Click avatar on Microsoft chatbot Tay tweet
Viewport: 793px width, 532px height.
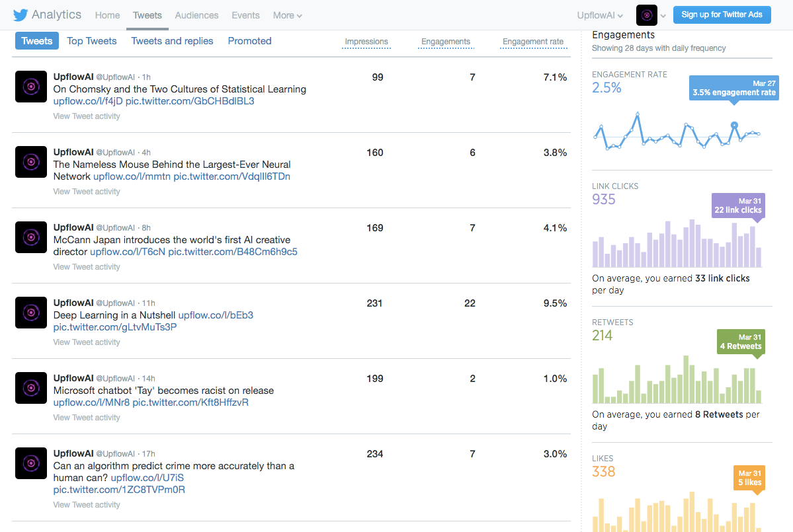click(31, 387)
